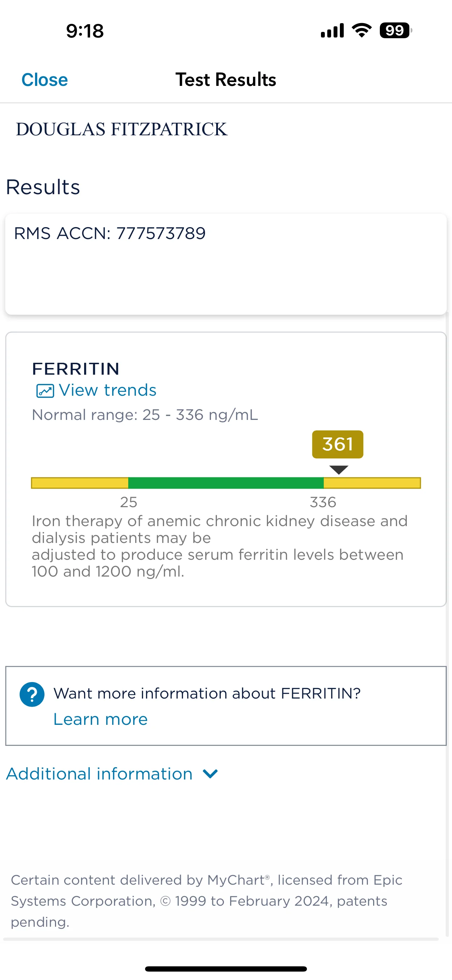Tap the blue question mark icon

pos(32,694)
